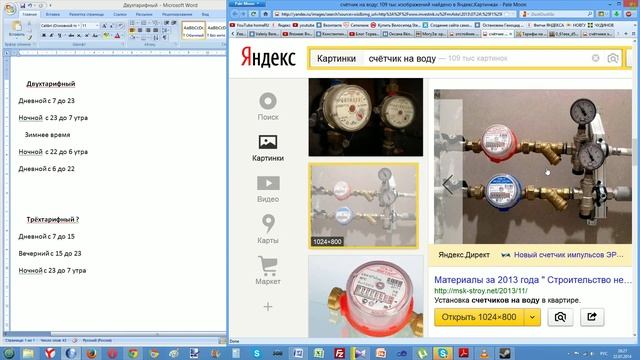This screenshot has height=360, width=640.
Task: Click the Трёхтарифный ? heading in the document
Action: click(53, 220)
